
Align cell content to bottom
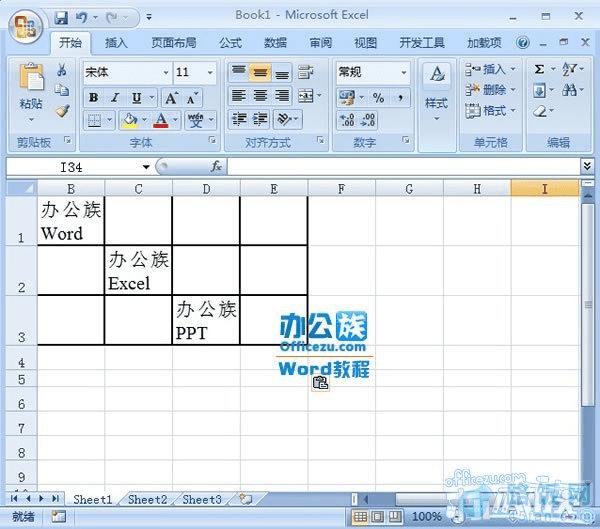point(282,72)
